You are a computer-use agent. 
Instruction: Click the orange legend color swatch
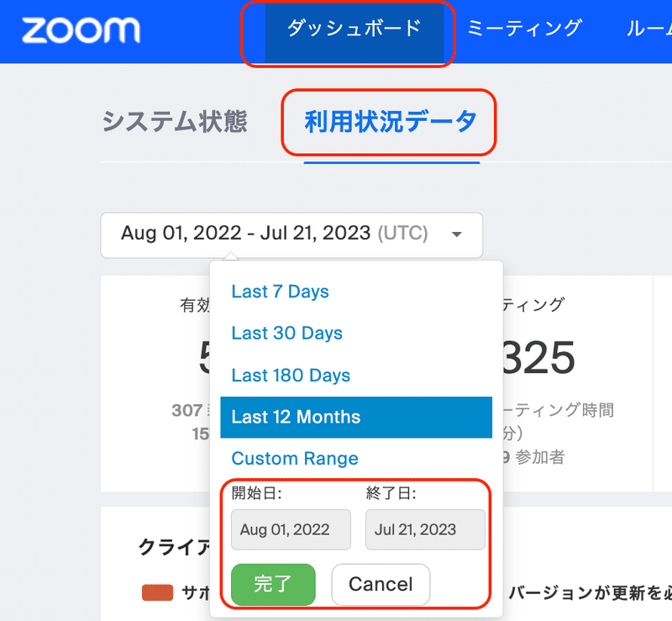click(157, 592)
